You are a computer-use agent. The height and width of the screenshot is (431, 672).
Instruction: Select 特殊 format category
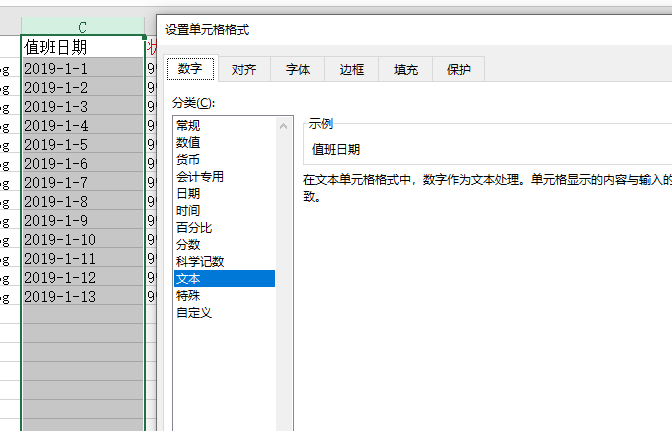click(x=188, y=296)
